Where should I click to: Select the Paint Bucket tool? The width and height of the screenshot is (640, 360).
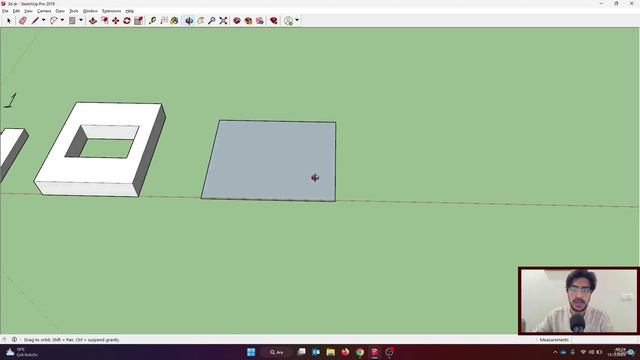tap(175, 20)
